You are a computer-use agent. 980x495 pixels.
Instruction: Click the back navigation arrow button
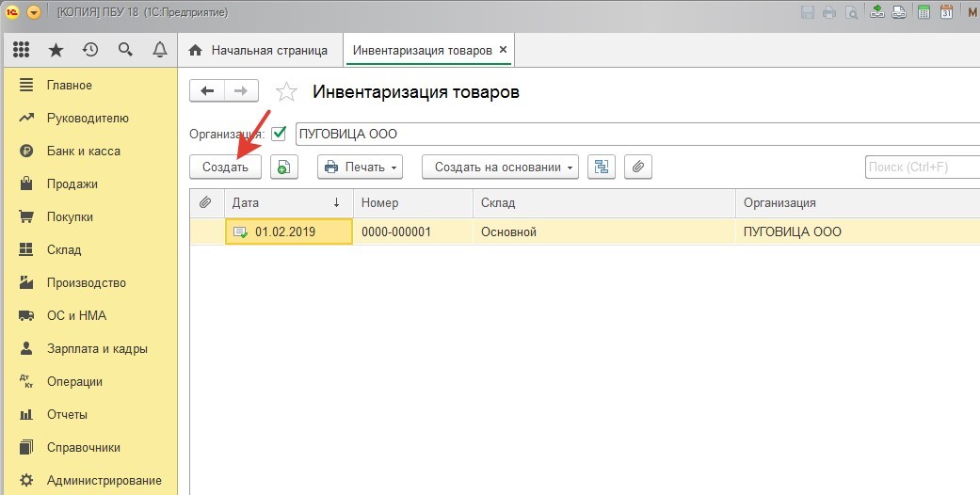(x=207, y=91)
